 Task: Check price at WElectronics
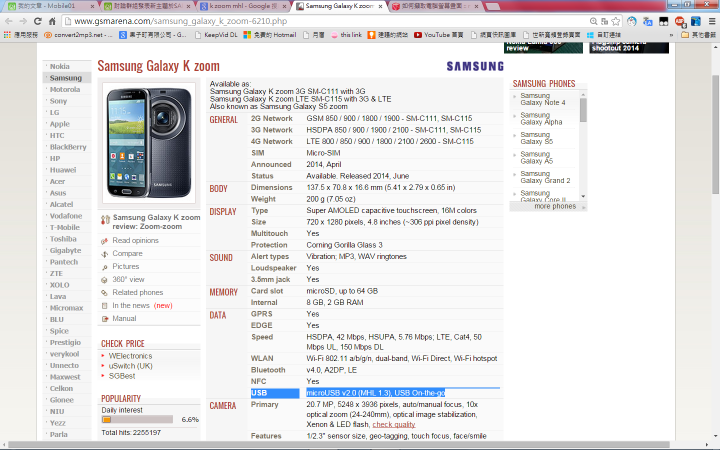pos(130,356)
